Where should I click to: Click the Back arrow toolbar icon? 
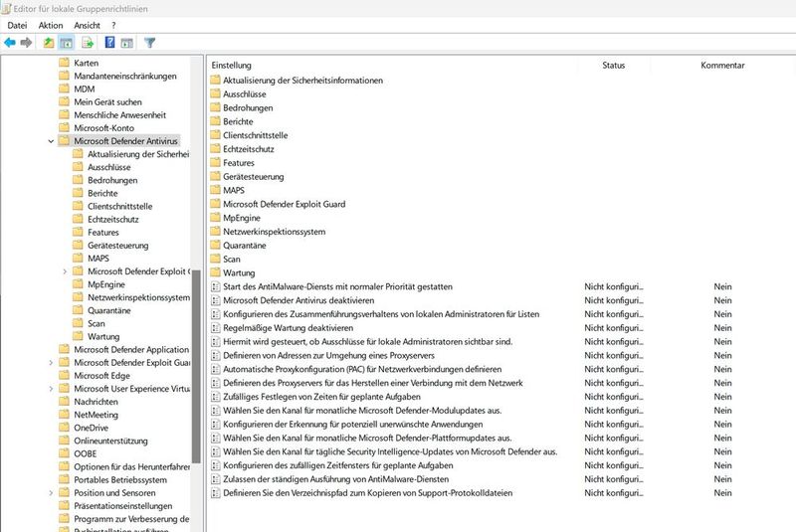[10, 43]
